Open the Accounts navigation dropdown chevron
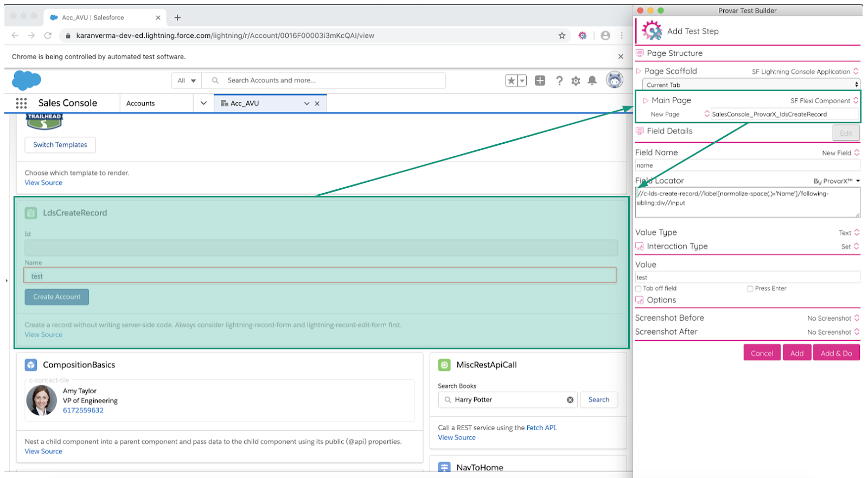This screenshot has height=478, width=868. pyautogui.click(x=203, y=103)
